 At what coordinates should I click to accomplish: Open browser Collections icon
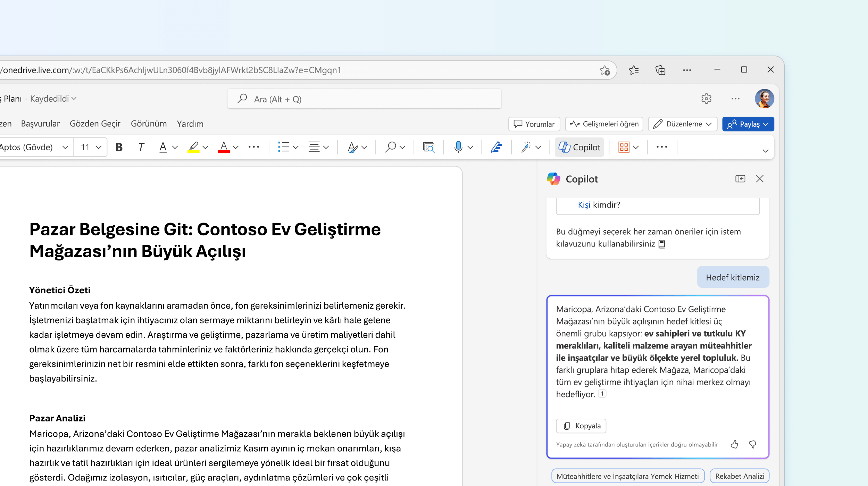tap(660, 70)
